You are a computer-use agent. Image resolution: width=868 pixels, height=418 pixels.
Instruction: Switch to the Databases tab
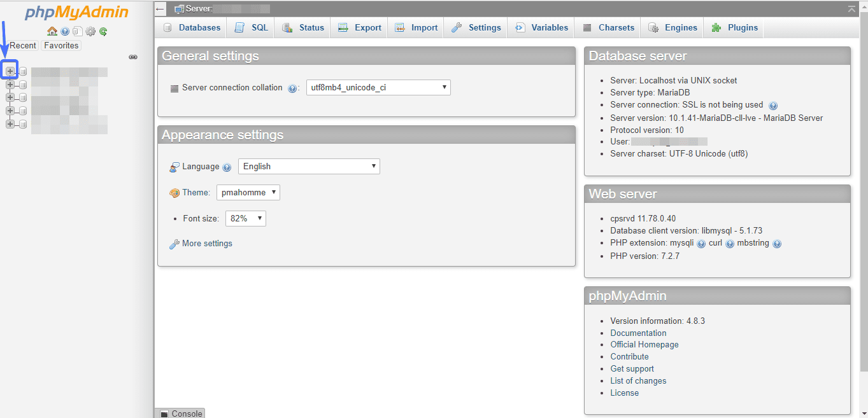192,28
